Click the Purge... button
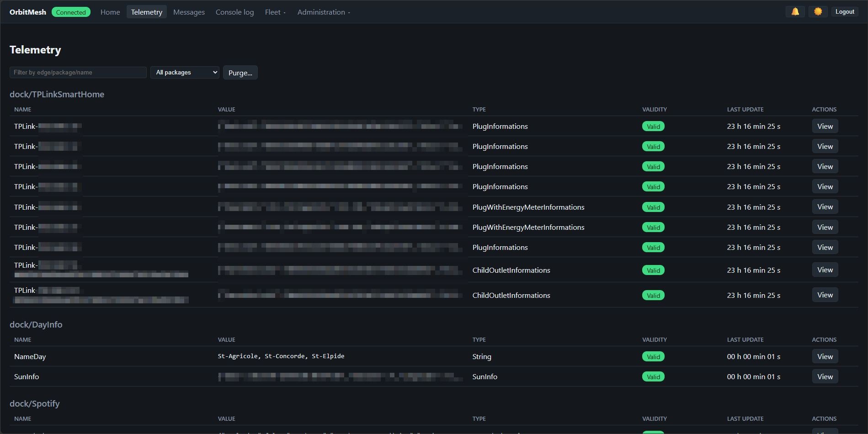868x434 pixels. (240, 73)
